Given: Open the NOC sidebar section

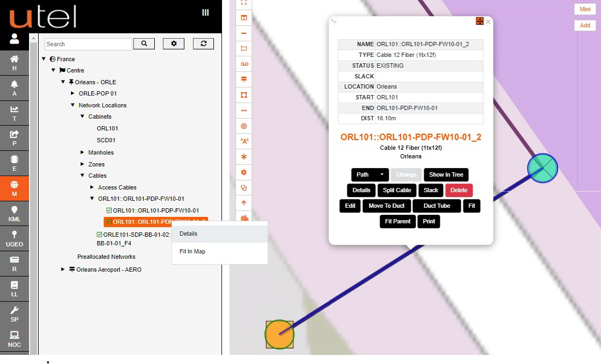Looking at the screenshot, I should coord(15,339).
